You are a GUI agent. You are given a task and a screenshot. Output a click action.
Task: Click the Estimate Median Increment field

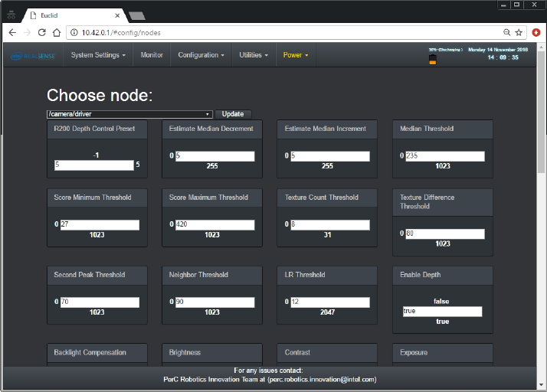point(330,156)
